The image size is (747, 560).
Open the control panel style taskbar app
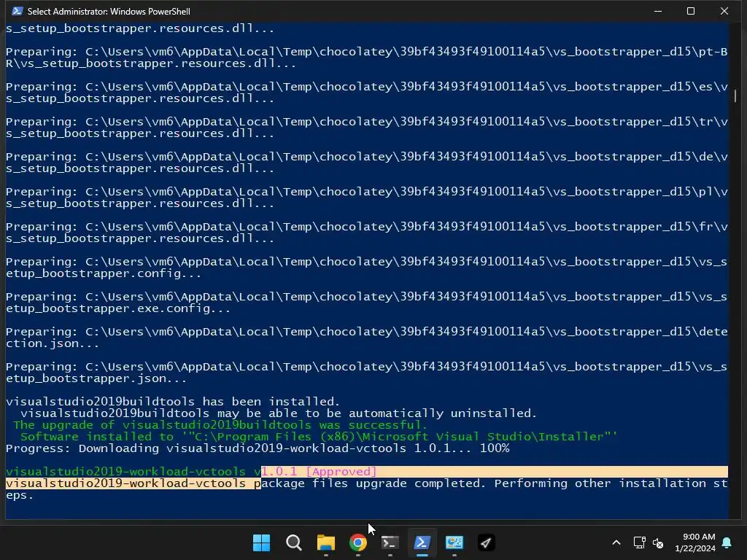coord(454,542)
